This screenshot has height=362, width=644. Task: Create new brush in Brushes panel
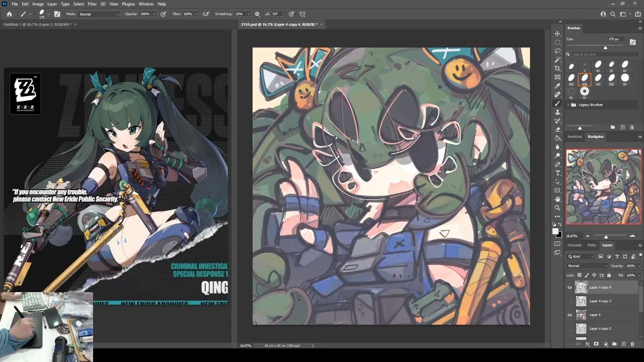(x=623, y=127)
